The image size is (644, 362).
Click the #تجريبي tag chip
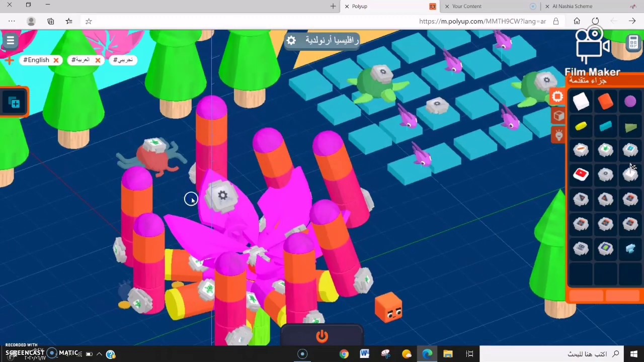(x=123, y=60)
